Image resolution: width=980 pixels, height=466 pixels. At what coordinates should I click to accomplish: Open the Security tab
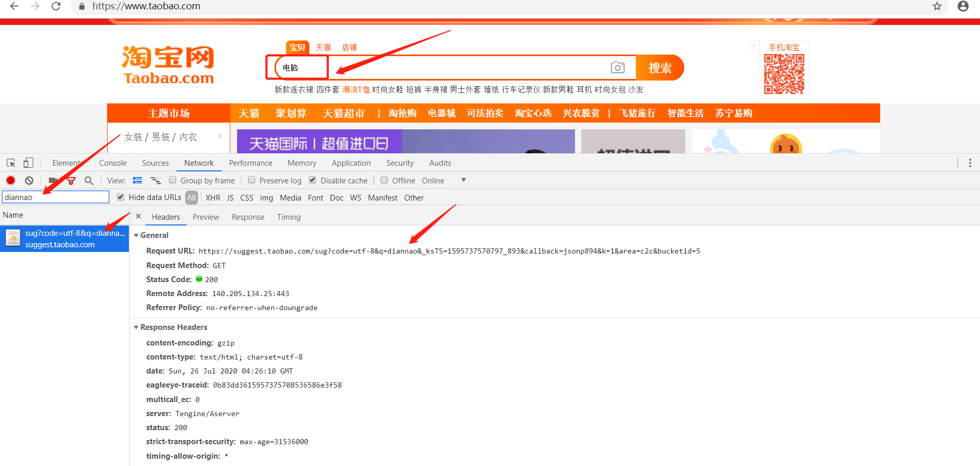pyautogui.click(x=400, y=163)
